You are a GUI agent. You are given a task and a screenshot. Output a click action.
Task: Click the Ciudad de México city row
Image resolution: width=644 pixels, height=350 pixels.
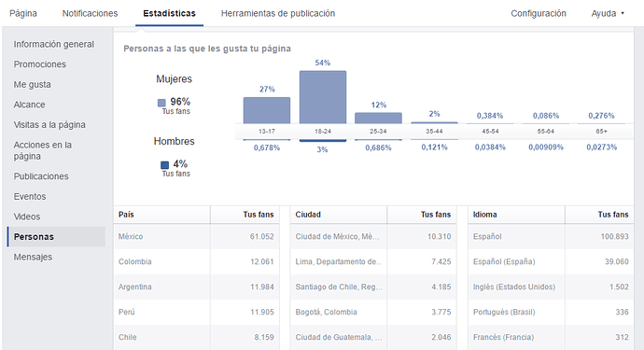pos(373,237)
